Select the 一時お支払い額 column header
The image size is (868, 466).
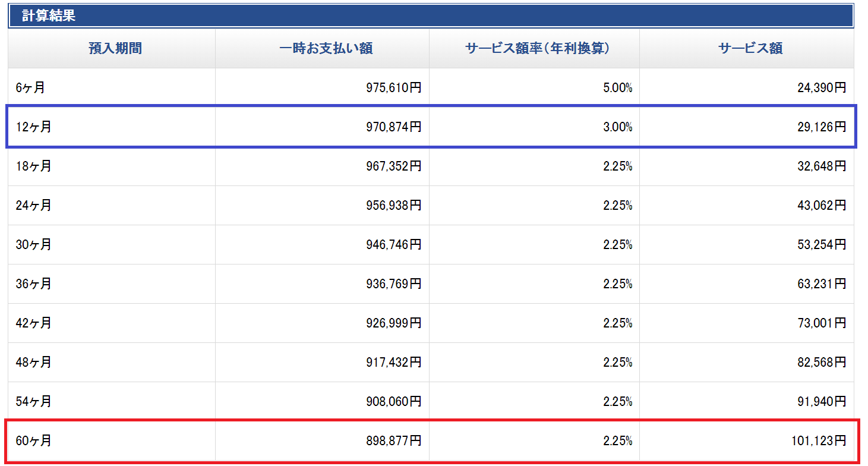point(326,49)
